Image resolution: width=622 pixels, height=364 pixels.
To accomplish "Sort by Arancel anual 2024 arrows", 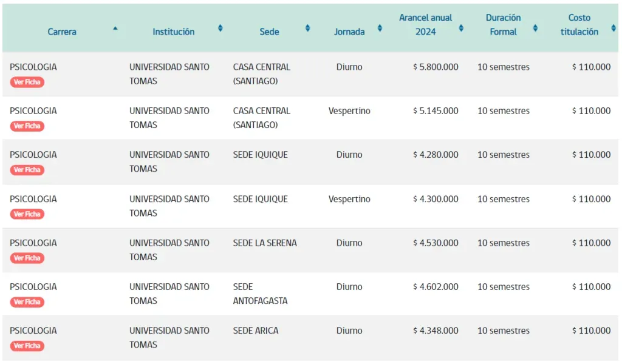I will coord(461,28).
